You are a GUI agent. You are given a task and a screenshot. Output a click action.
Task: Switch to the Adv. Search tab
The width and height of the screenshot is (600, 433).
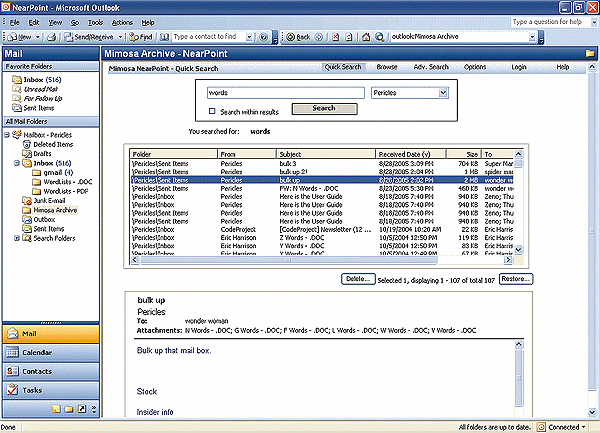[x=431, y=67]
